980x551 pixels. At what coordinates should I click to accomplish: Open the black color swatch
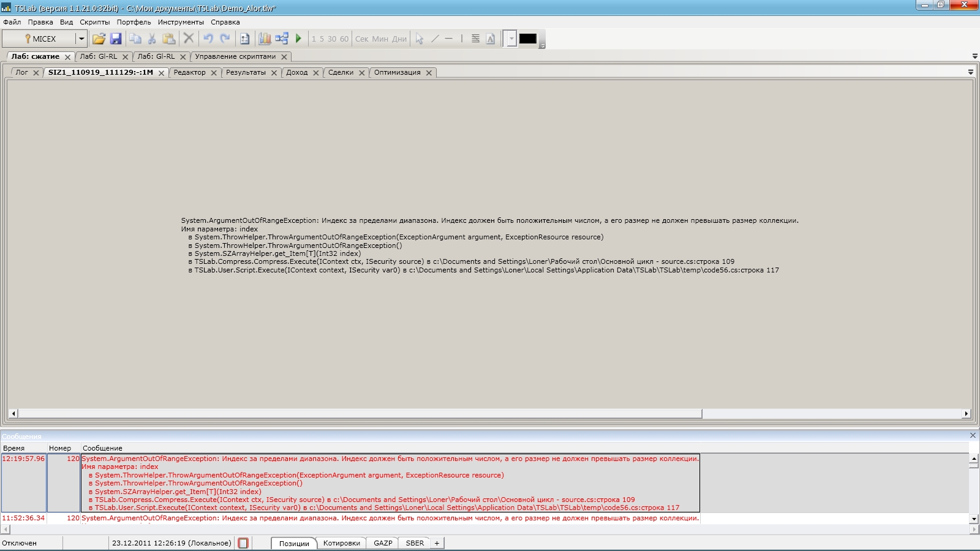click(528, 39)
